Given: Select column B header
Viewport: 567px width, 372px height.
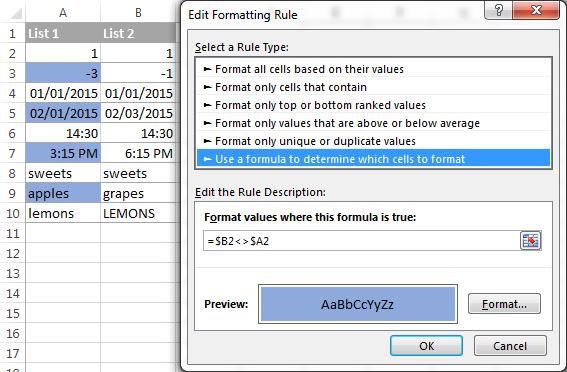Looking at the screenshot, I should point(138,13).
